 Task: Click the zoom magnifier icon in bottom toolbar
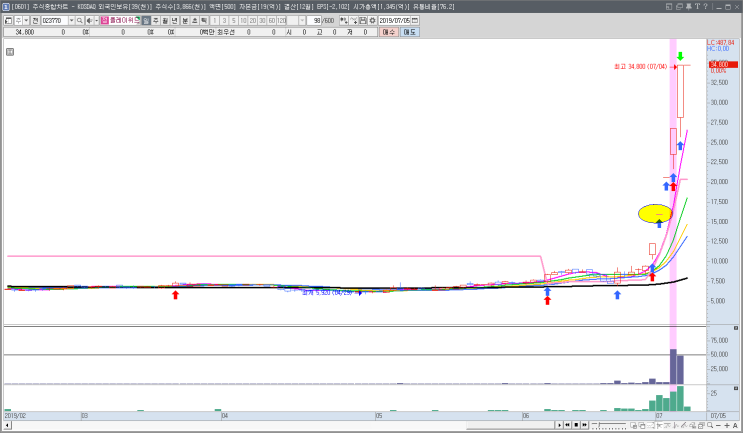click(710, 425)
